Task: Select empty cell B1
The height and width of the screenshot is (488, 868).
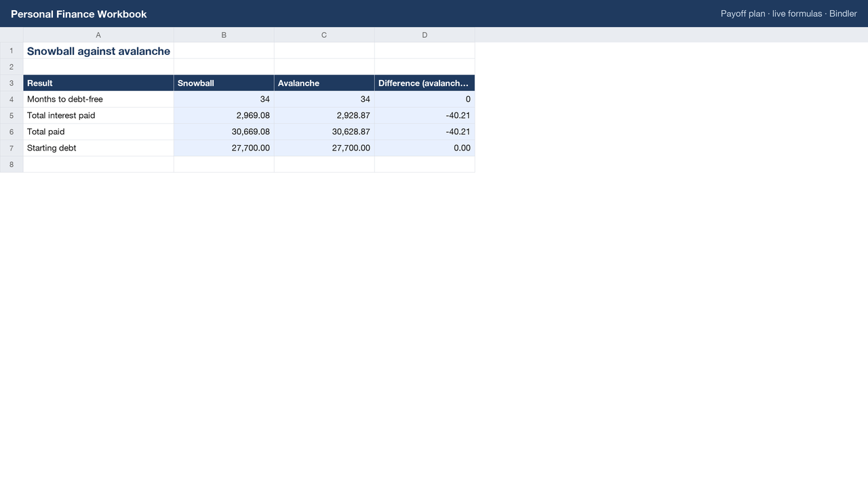Action: [x=224, y=51]
